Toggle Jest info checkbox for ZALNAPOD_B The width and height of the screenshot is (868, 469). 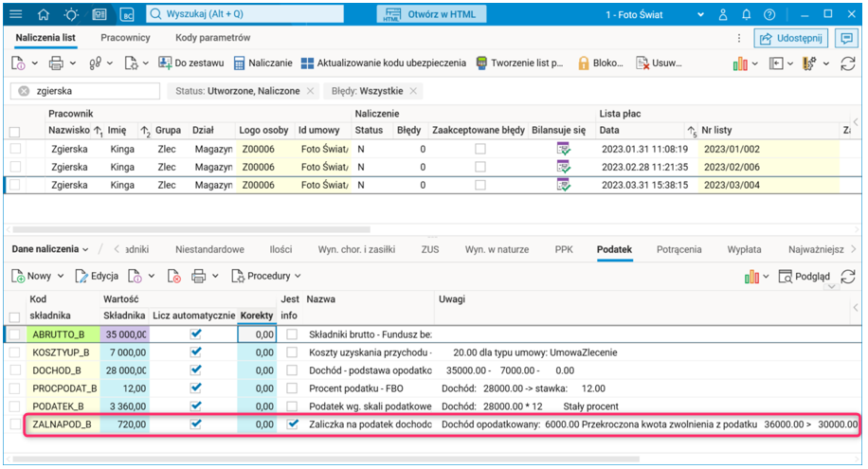click(292, 424)
